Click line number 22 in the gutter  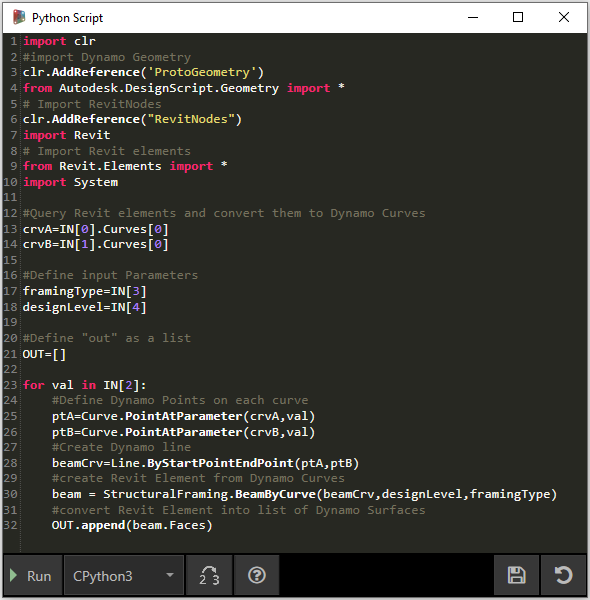[x=10, y=369]
